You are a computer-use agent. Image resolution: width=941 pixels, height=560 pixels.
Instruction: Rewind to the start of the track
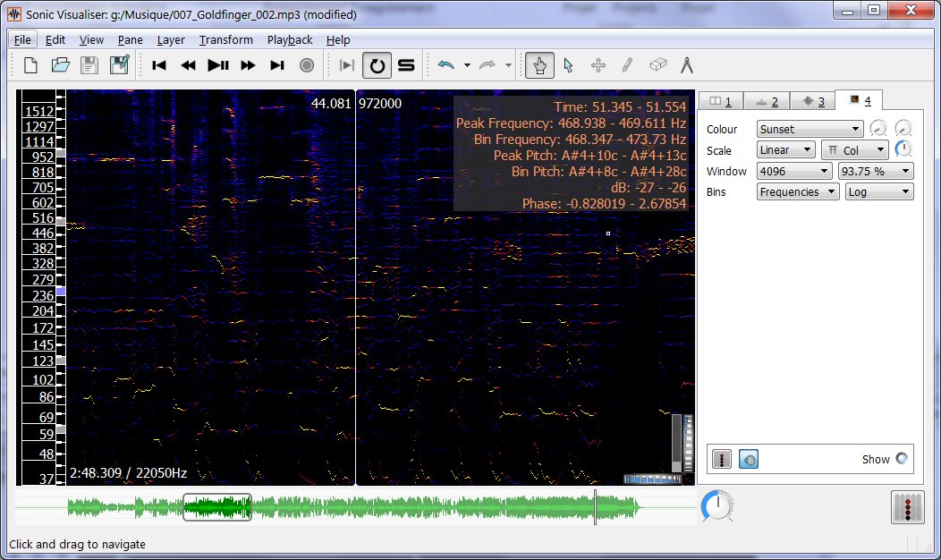pos(159,64)
